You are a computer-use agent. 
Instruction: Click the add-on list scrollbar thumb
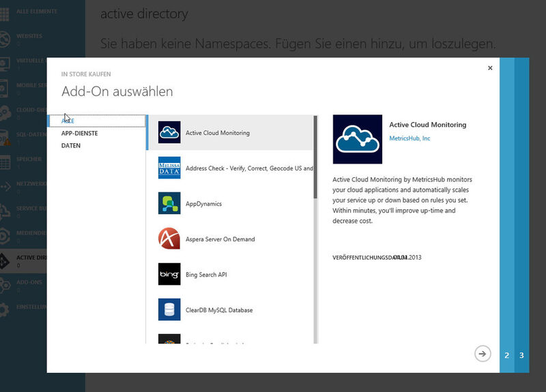[315, 157]
